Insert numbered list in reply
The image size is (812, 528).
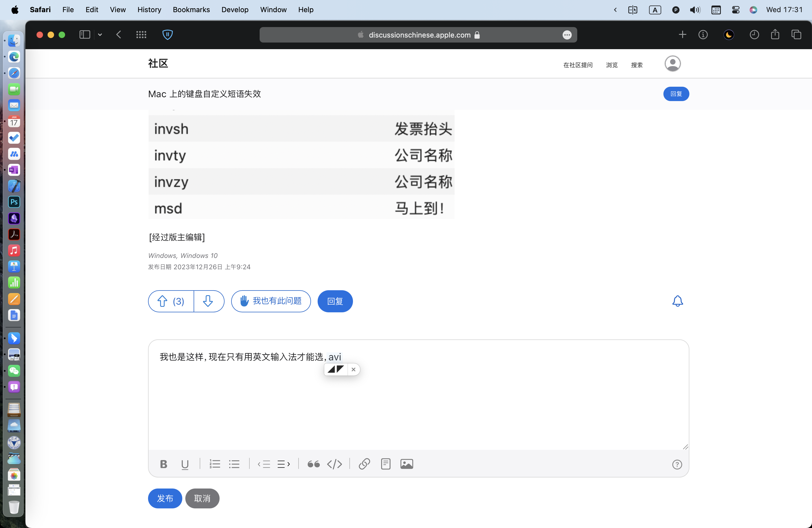pyautogui.click(x=215, y=464)
